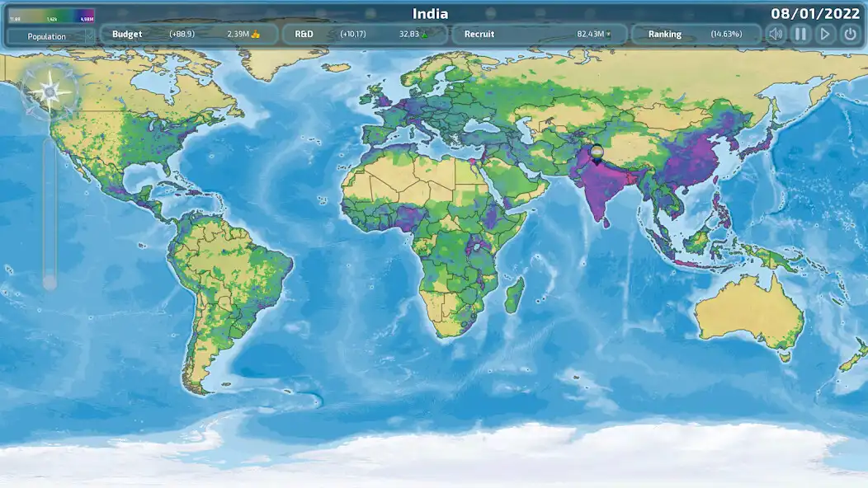Select the India flag map marker
This screenshot has width=868, height=488.
(x=597, y=153)
